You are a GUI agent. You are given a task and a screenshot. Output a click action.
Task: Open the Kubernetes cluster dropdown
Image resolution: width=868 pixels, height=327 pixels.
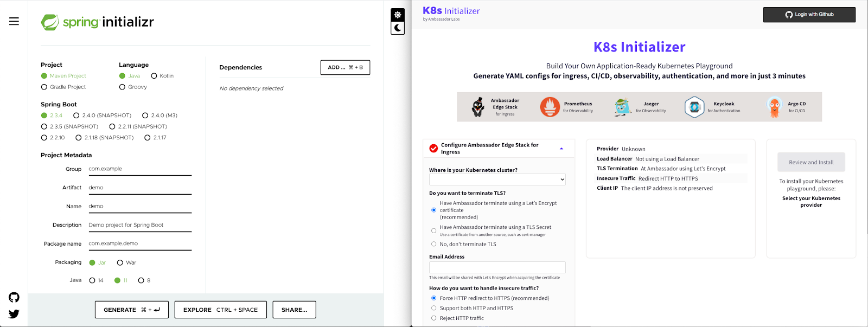coord(497,179)
